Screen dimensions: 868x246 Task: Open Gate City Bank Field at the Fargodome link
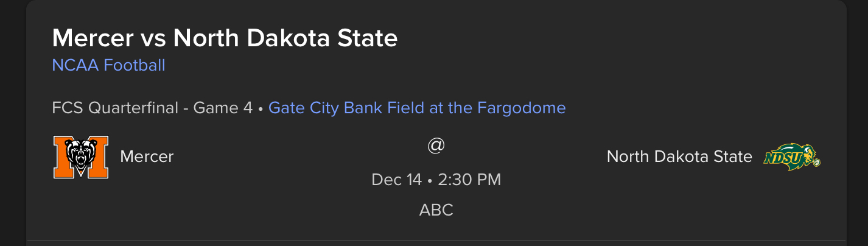click(417, 108)
